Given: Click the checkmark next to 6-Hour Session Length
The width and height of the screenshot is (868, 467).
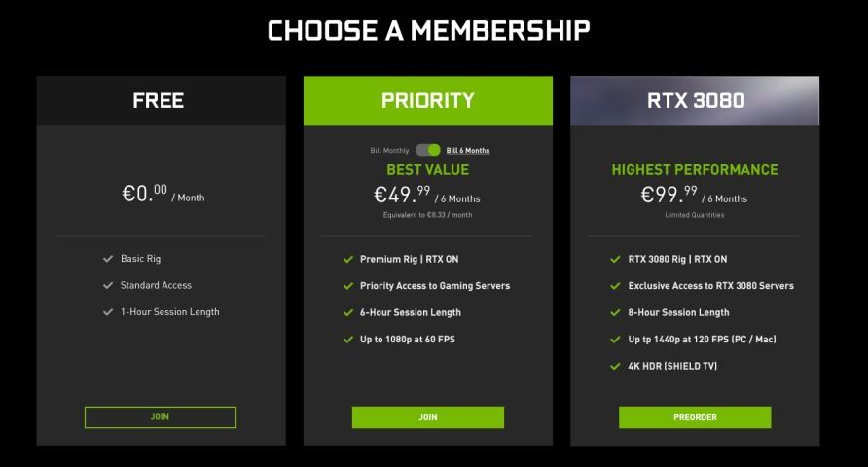Looking at the screenshot, I should coord(348,313).
